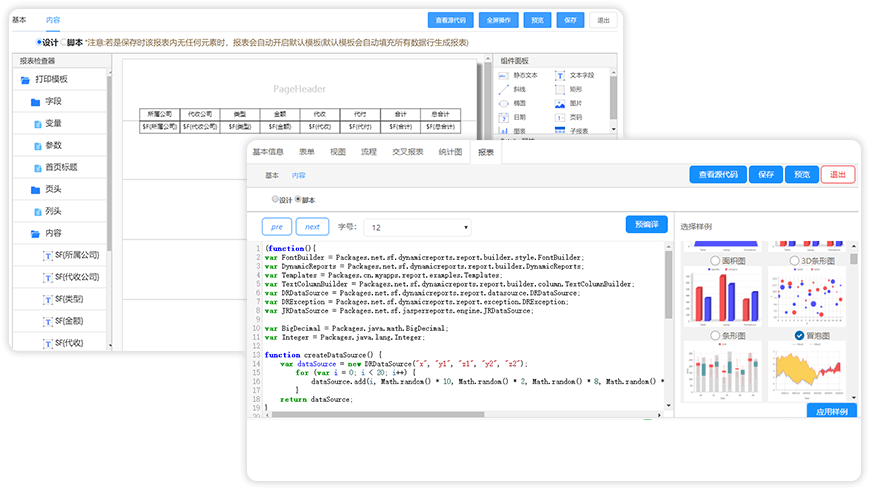This screenshot has height=490, width=870.
Task: Pick the 椭圆 ellipse component icon
Action: 504,103
